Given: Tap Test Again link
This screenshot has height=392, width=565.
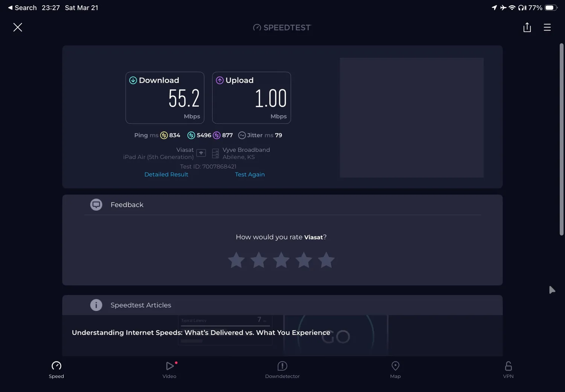Looking at the screenshot, I should tap(250, 175).
